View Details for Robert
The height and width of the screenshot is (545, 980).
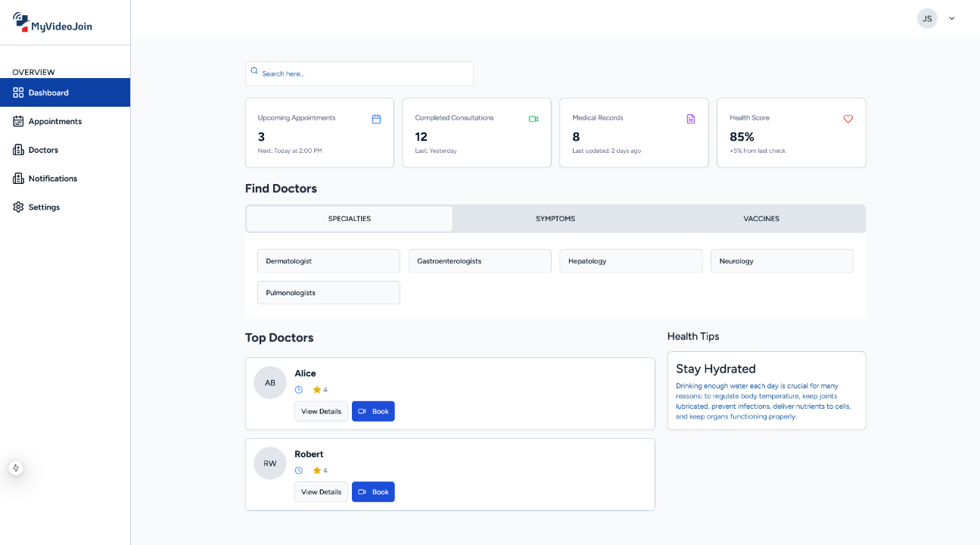pyautogui.click(x=321, y=492)
